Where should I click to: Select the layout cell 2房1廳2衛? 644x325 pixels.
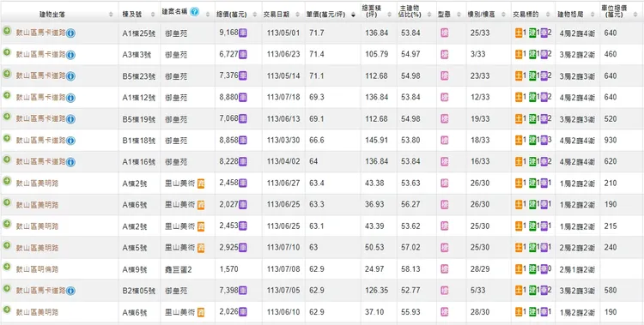[x=578, y=269]
